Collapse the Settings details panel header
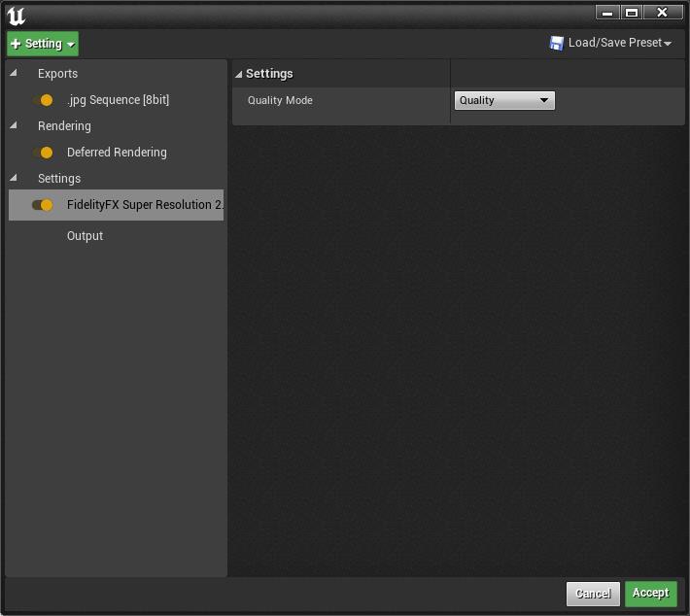 click(239, 74)
